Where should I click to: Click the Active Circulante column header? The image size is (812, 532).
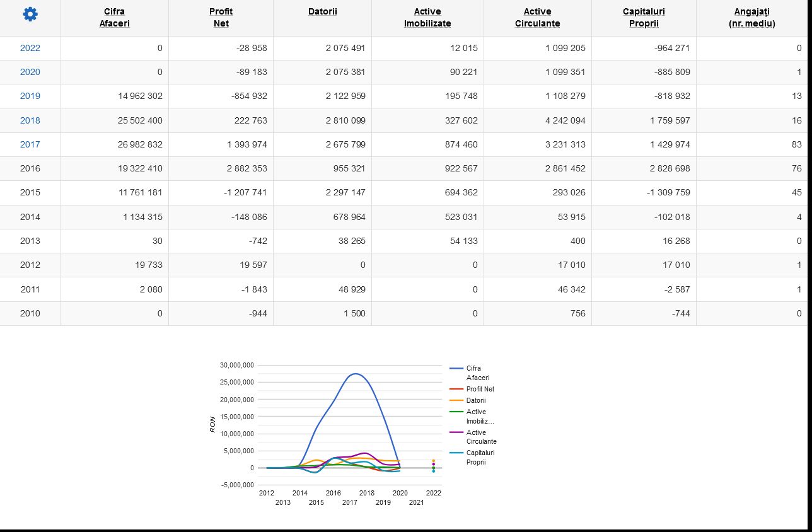click(537, 18)
